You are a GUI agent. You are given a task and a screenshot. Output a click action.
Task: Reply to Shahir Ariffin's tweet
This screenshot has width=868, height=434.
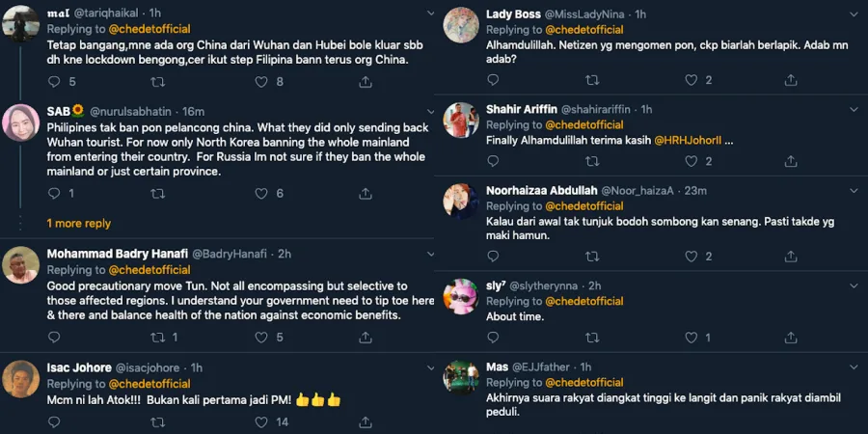click(491, 162)
